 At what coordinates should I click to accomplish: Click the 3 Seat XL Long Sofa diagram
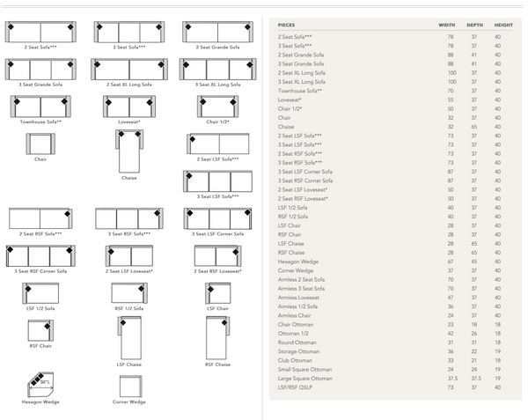coord(216,70)
